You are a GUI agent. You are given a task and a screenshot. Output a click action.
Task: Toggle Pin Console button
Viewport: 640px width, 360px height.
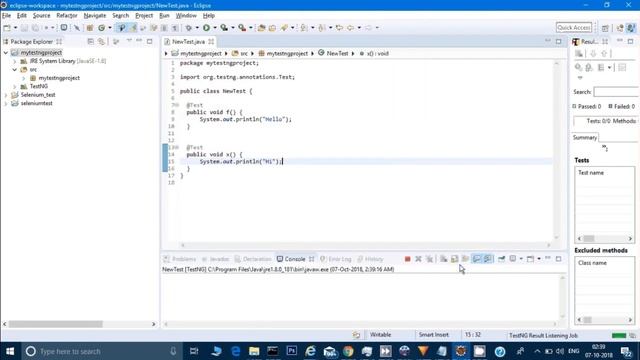[x=501, y=259]
